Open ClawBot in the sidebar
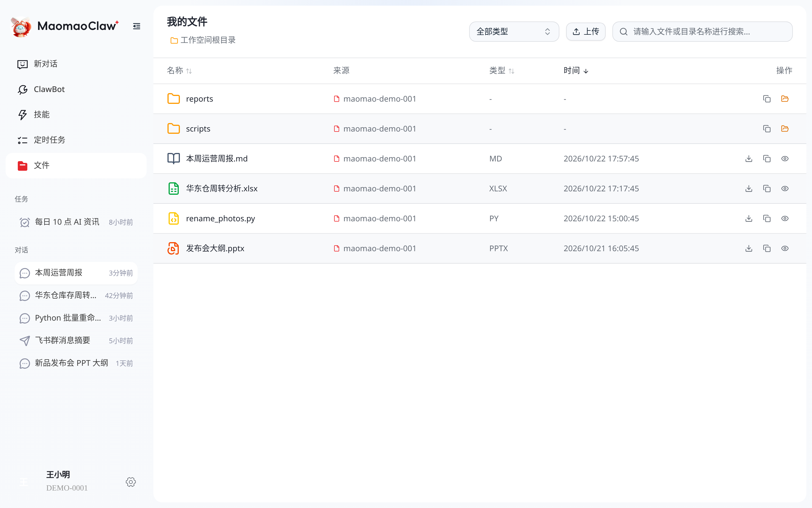812x508 pixels. (76, 89)
